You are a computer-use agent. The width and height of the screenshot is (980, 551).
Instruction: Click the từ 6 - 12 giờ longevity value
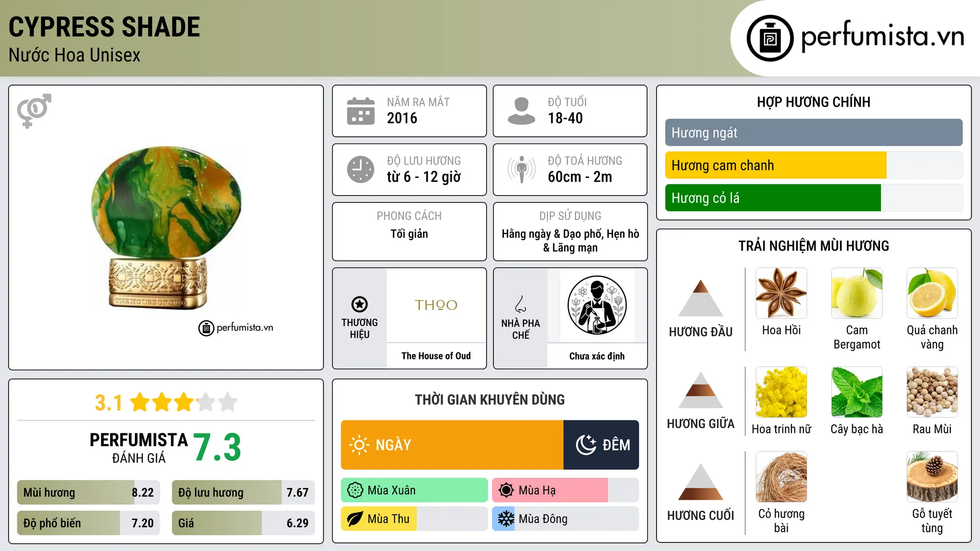point(424,177)
